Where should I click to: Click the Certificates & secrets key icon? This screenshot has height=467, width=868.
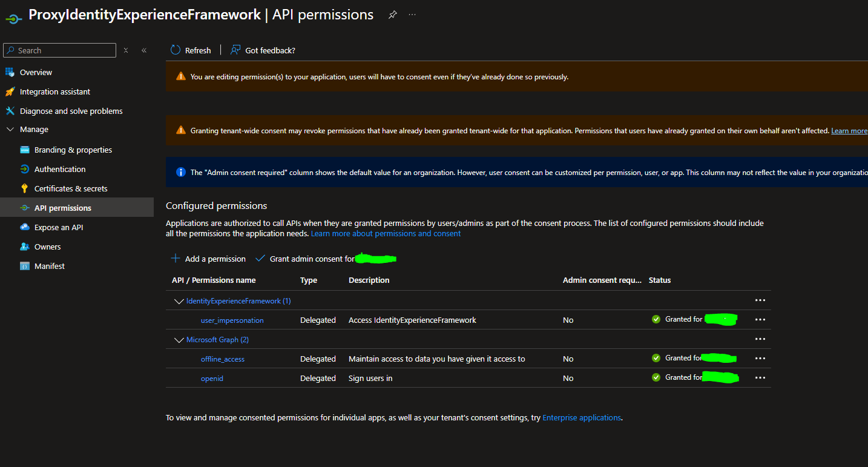(x=25, y=188)
